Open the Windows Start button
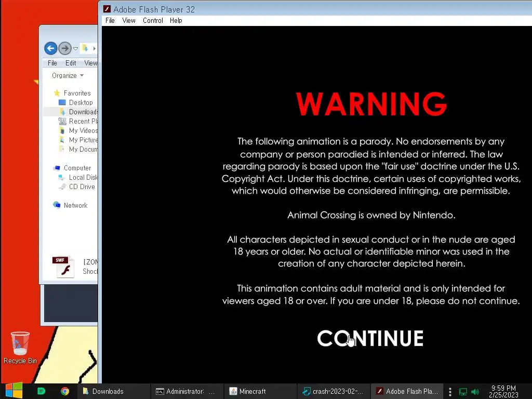532x399 pixels. (x=14, y=391)
